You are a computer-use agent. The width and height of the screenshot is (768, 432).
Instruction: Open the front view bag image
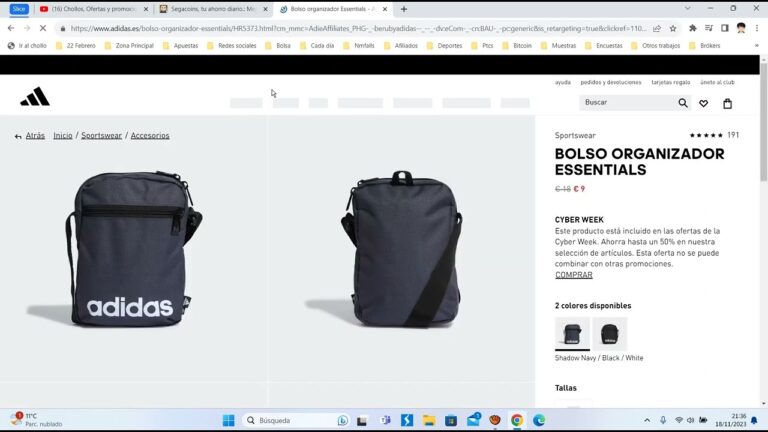point(134,249)
